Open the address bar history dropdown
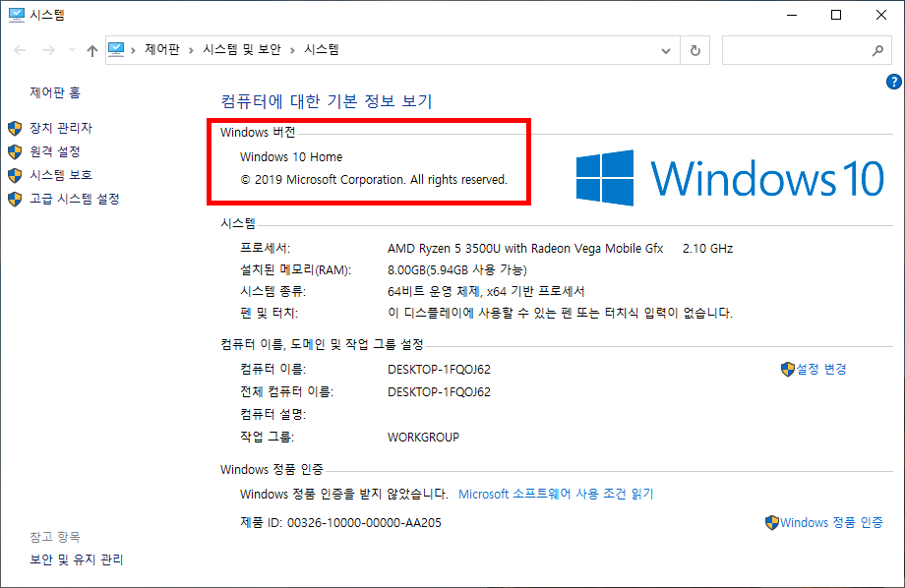 tap(666, 51)
